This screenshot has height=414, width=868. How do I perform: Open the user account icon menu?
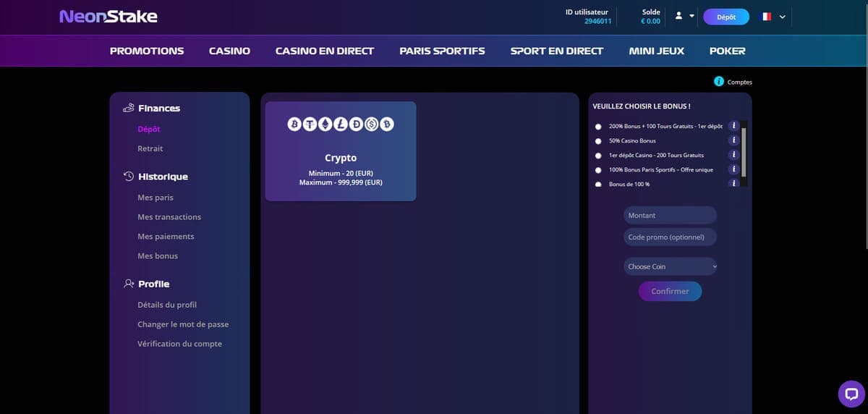[679, 16]
